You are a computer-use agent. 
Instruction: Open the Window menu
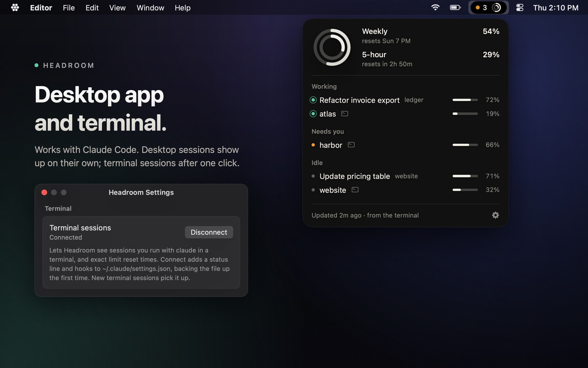tap(150, 8)
